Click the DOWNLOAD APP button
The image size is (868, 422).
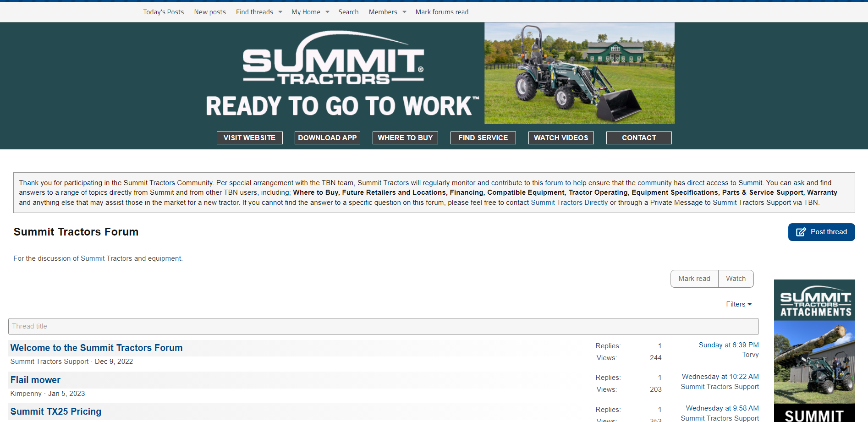(x=327, y=138)
